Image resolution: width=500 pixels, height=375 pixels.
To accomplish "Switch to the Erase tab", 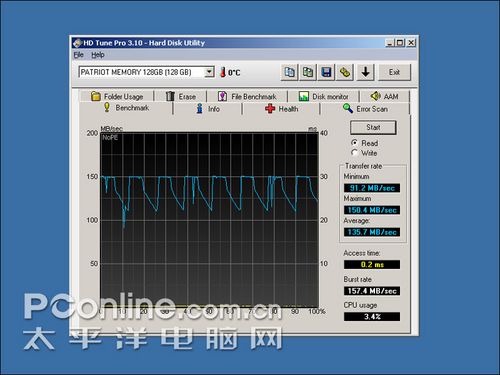I will tap(181, 96).
